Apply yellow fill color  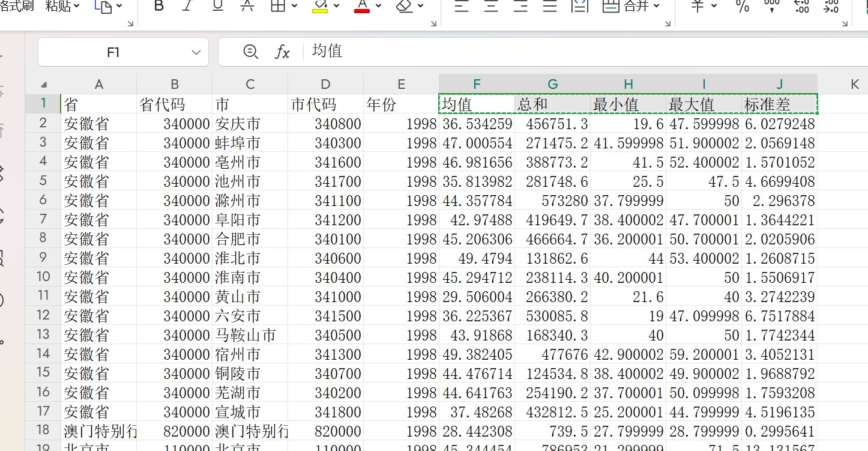tap(320, 6)
